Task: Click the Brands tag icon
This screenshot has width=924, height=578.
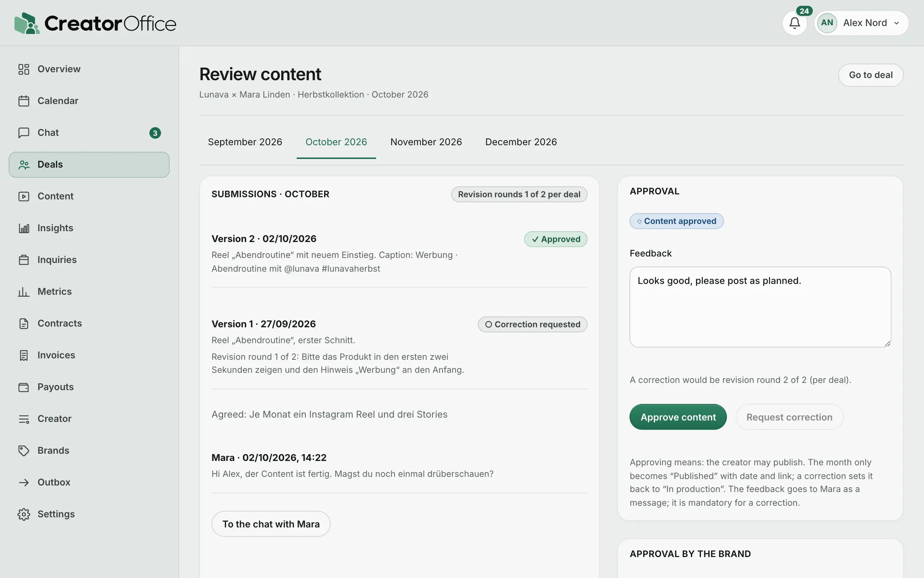Action: (24, 451)
